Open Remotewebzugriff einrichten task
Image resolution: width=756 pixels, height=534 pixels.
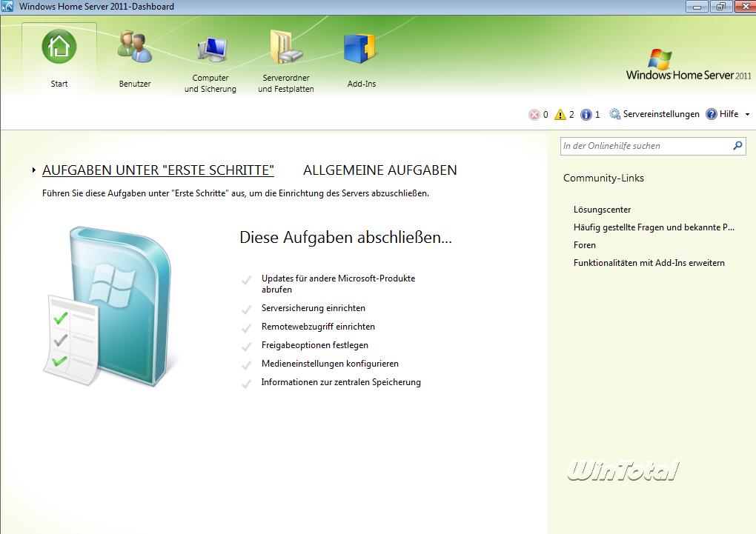point(318,327)
